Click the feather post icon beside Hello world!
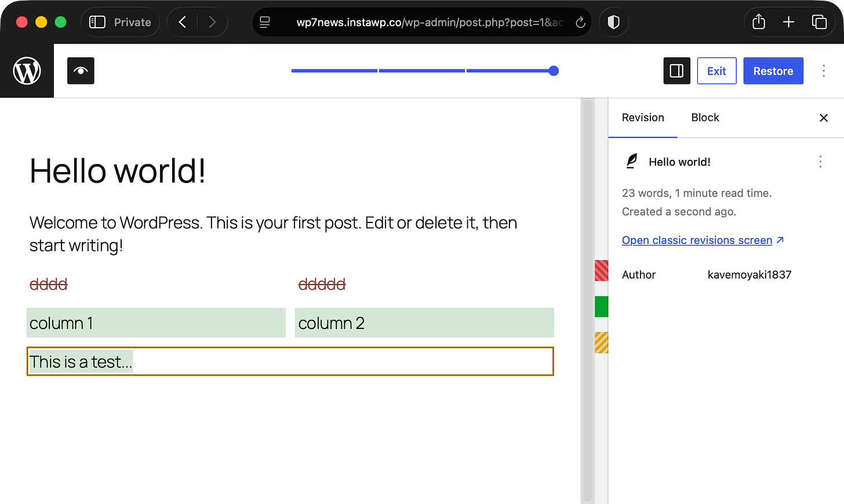The image size is (844, 504). [632, 161]
